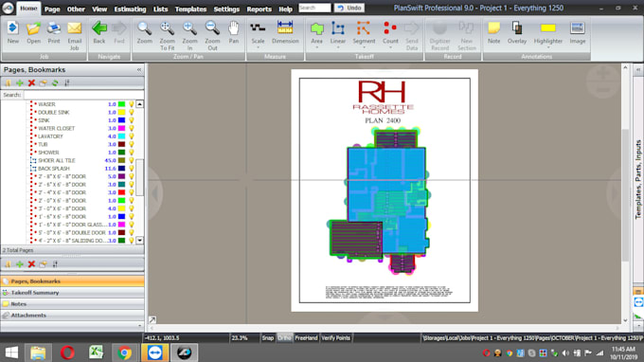Switch to Takeoff Summary panel
Image resolution: width=644 pixels, height=362 pixels.
click(72, 293)
